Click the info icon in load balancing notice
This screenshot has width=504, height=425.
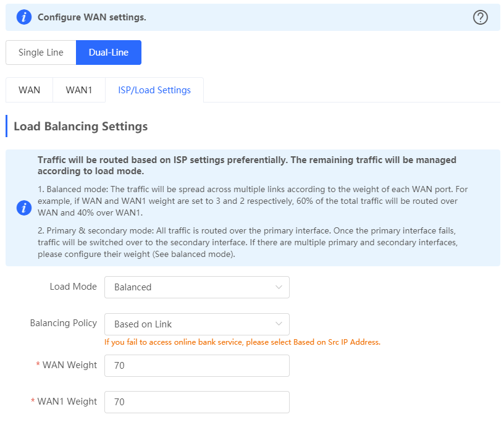tap(24, 208)
